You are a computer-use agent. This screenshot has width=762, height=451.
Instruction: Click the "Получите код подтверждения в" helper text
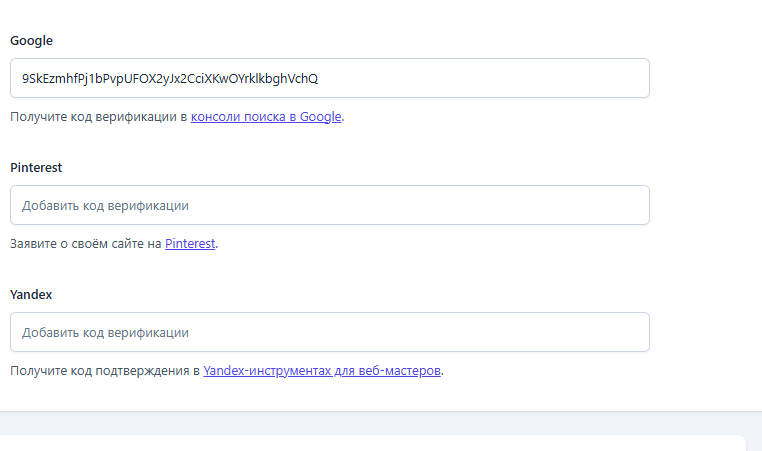tap(105, 370)
